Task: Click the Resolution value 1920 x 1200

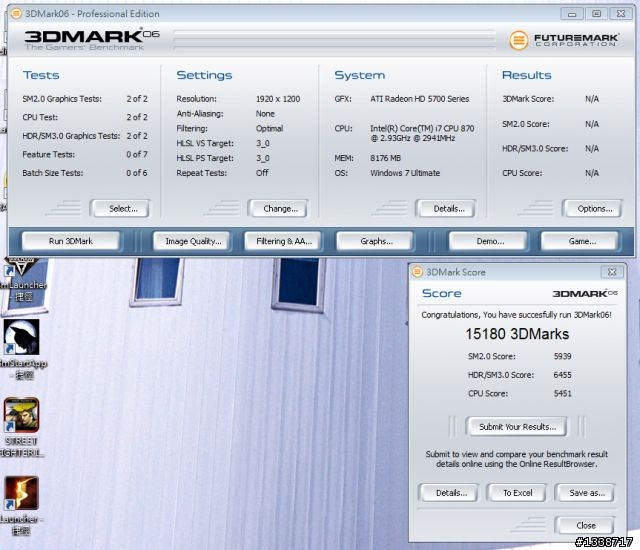Action: pyautogui.click(x=278, y=99)
